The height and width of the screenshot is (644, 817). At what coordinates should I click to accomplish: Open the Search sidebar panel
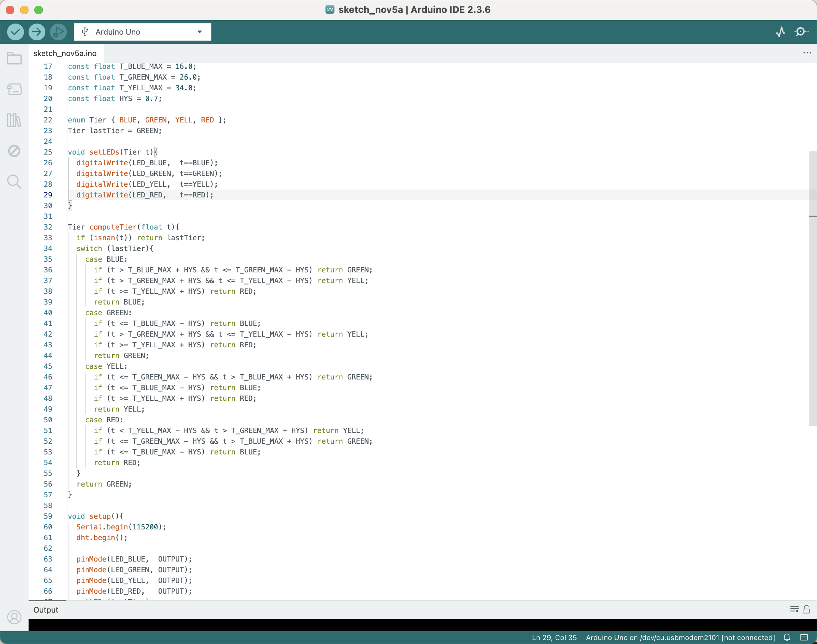pos(14,182)
